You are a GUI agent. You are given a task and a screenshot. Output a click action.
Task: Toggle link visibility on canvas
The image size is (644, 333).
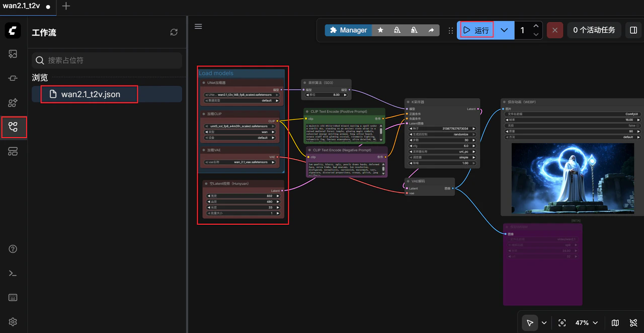pos(633,323)
